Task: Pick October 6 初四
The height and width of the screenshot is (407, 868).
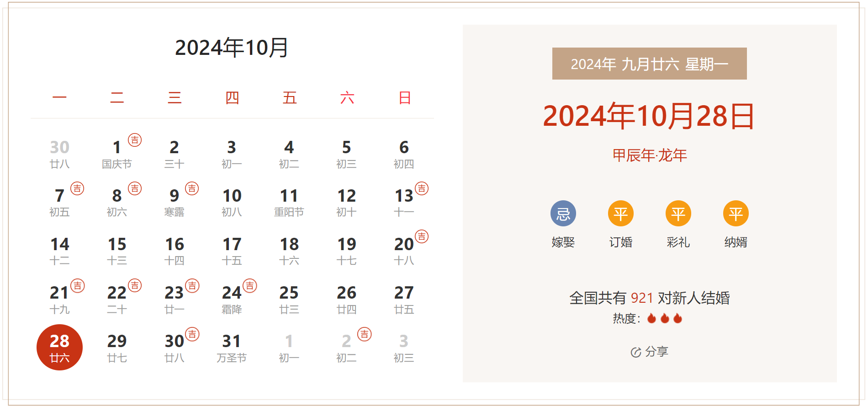Action: pos(404,154)
